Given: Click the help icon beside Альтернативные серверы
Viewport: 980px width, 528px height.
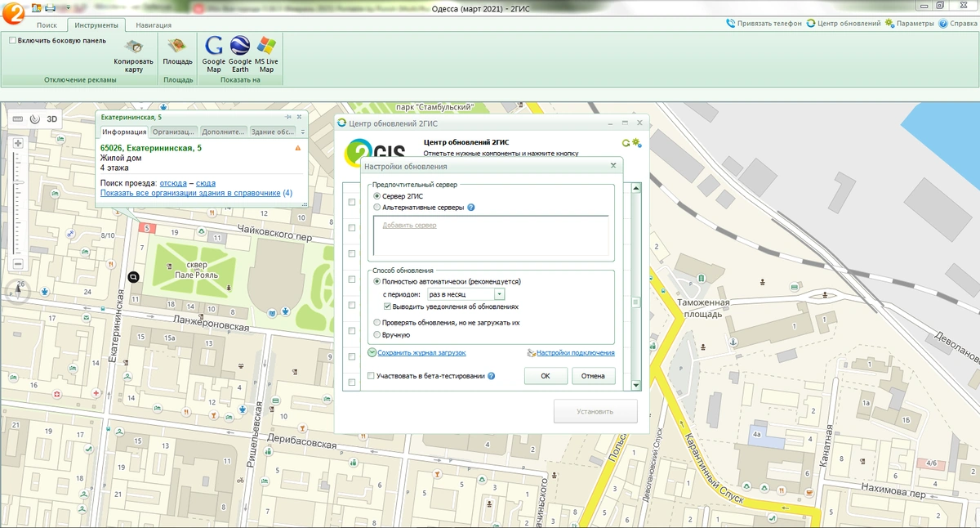Looking at the screenshot, I should click(471, 208).
